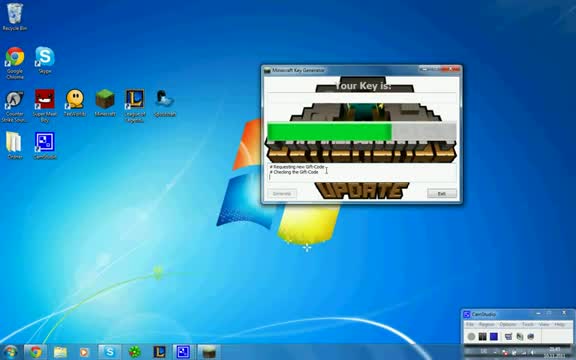Toggle screen annotations icon in CamStudio toolbar

[508, 336]
